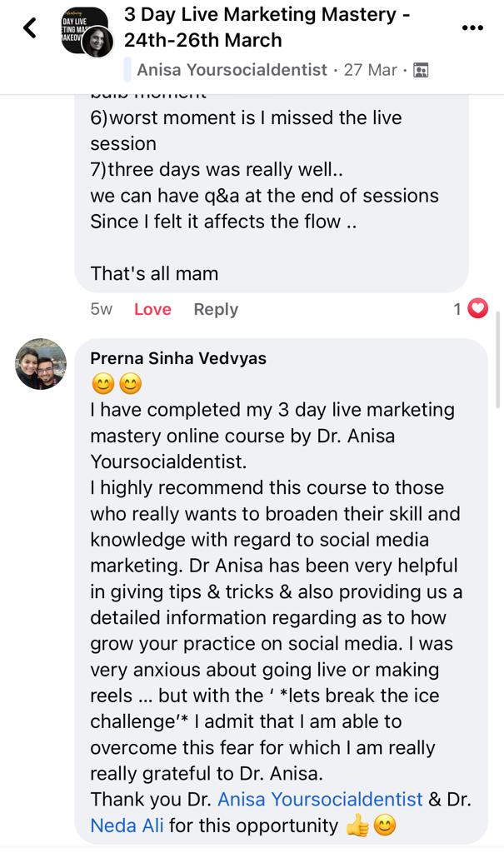View the reaction count "1"
The width and height of the screenshot is (504, 853).
[457, 309]
